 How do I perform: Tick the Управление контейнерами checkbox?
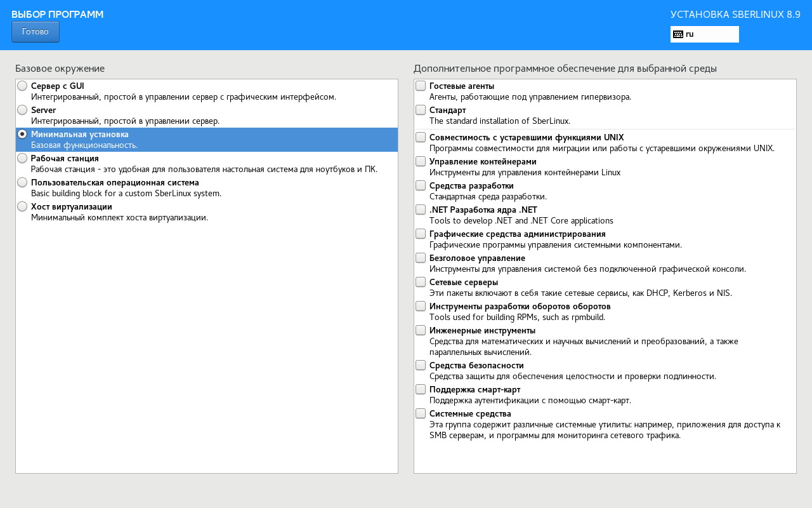pyautogui.click(x=421, y=161)
